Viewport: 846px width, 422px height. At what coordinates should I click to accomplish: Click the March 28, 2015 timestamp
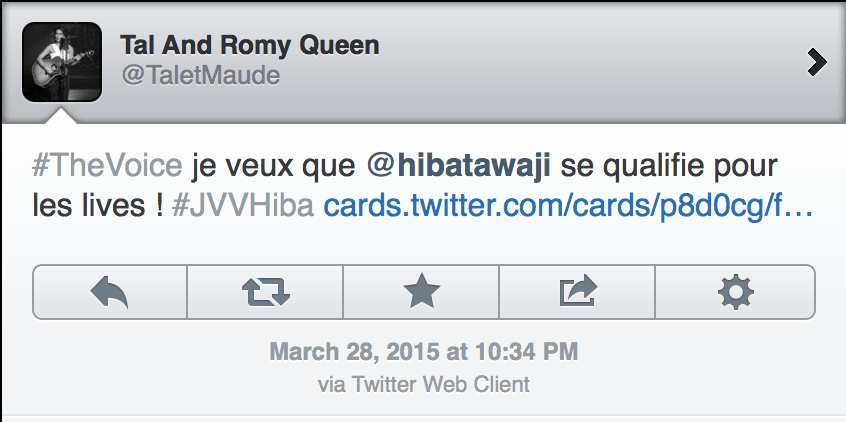click(x=423, y=352)
